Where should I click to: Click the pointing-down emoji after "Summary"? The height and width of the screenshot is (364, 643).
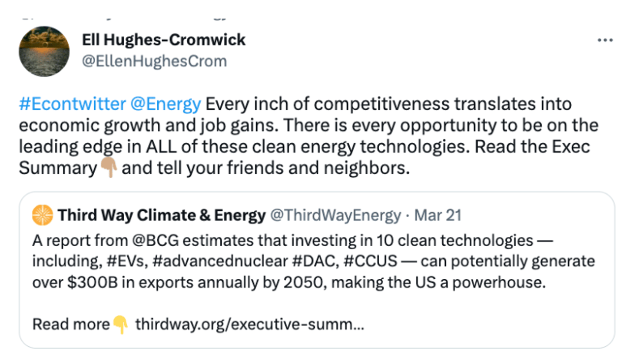pyautogui.click(x=109, y=167)
